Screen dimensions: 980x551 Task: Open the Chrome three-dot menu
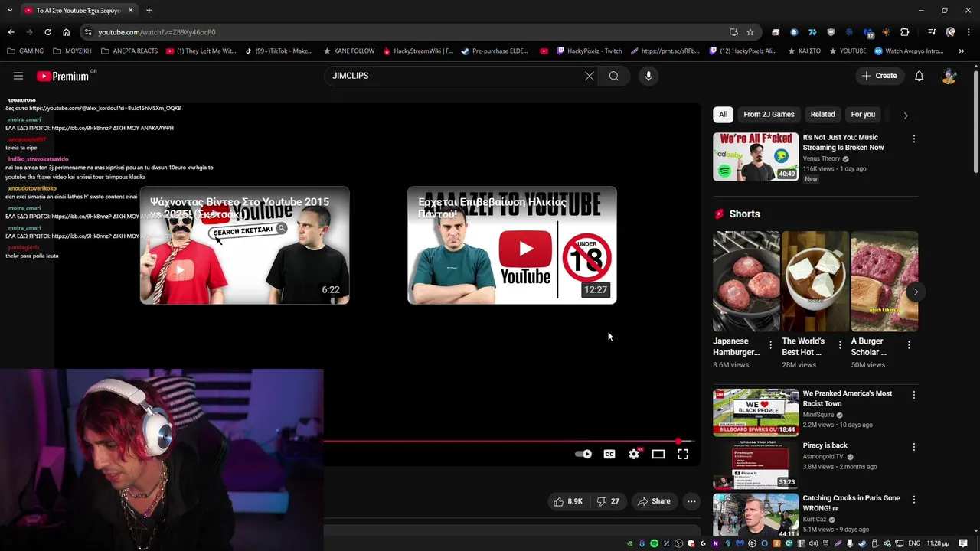tap(969, 32)
